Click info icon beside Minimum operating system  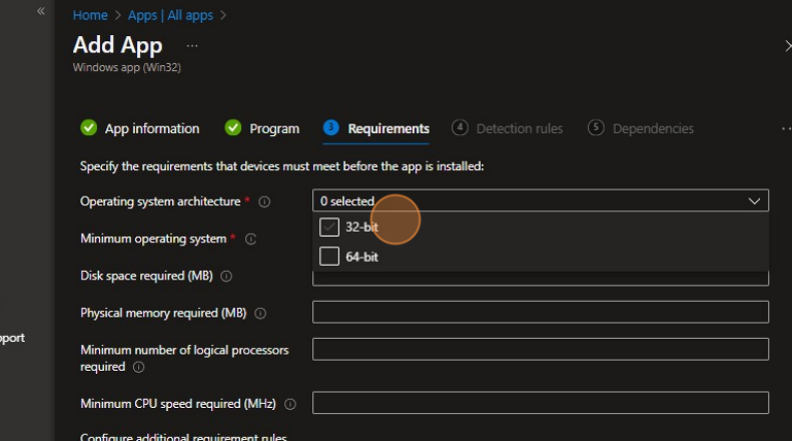click(251, 239)
